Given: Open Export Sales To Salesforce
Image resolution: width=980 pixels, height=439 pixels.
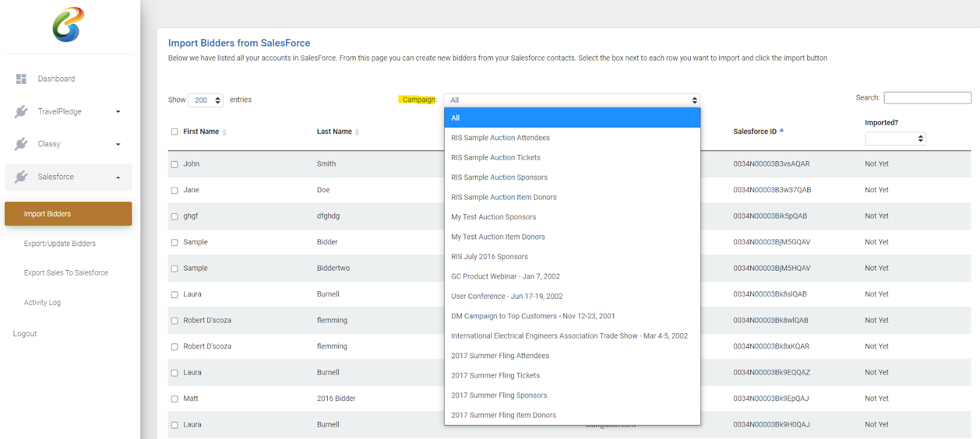Looking at the screenshot, I should pyautogui.click(x=66, y=273).
